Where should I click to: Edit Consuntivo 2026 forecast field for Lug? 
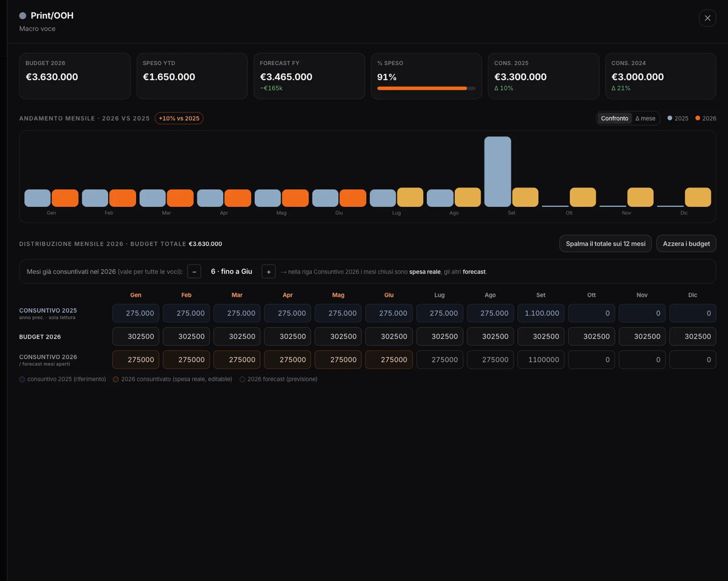pos(440,360)
